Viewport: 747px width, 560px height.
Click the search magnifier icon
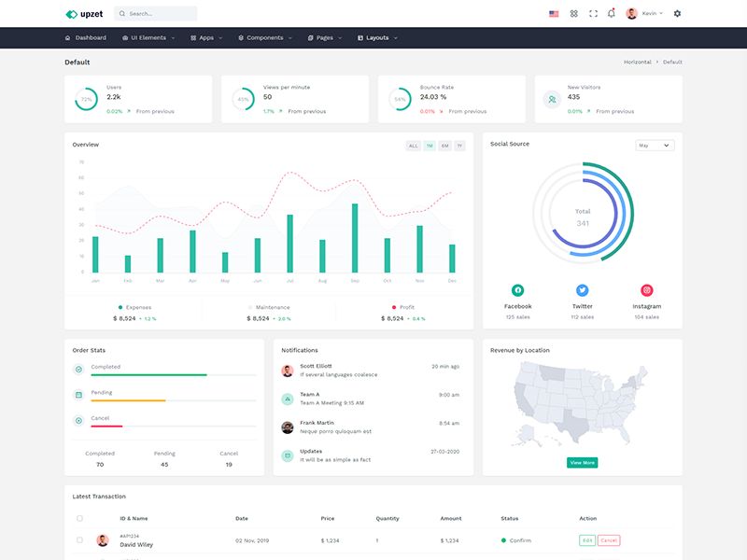122,14
